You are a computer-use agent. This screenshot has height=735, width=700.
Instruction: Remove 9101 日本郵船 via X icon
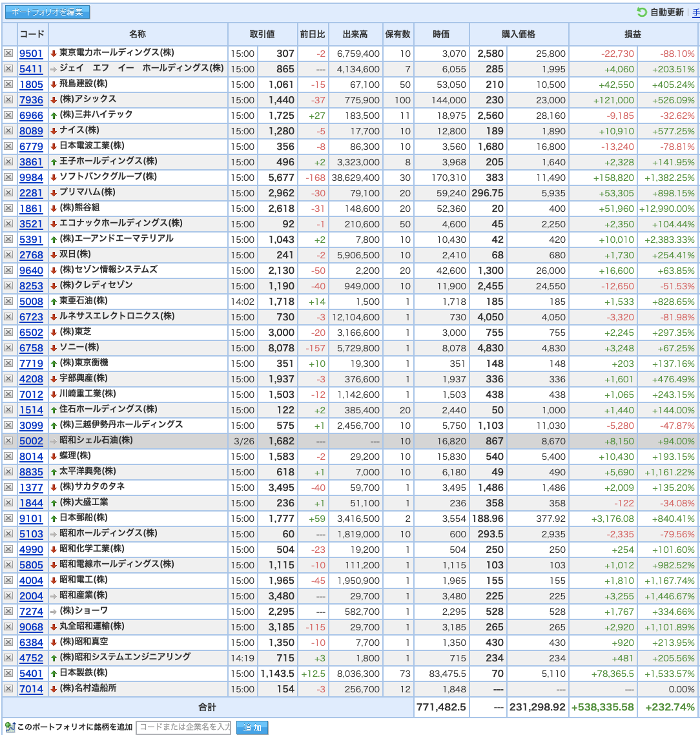point(8,519)
